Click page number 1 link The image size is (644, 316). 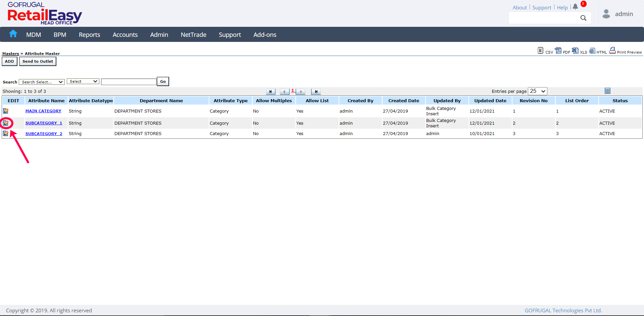coord(293,90)
